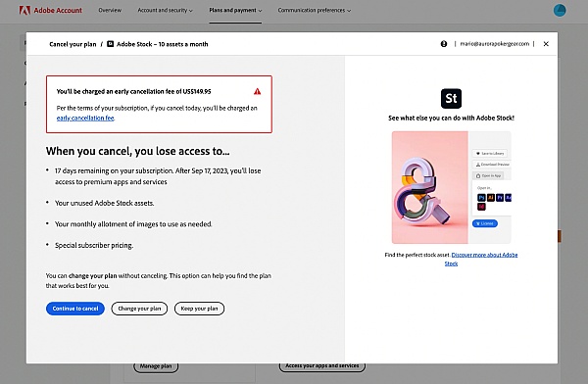The width and height of the screenshot is (588, 384).
Task: Click the Adobe Stock ampersand preview image
Action: [430, 187]
